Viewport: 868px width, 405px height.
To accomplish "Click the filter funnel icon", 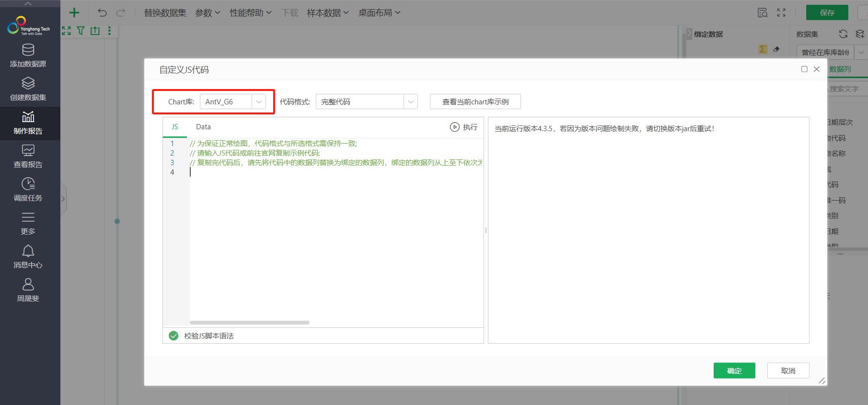I will pos(81,31).
